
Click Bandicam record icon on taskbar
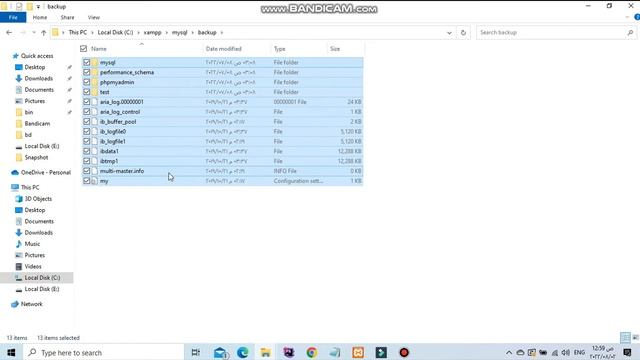(404, 352)
